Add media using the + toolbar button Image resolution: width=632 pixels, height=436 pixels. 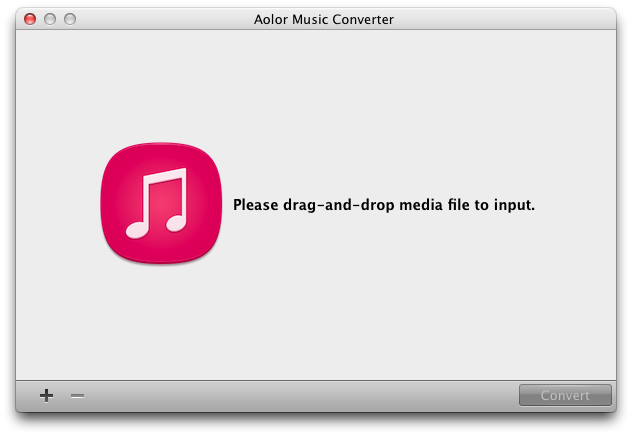[x=46, y=395]
